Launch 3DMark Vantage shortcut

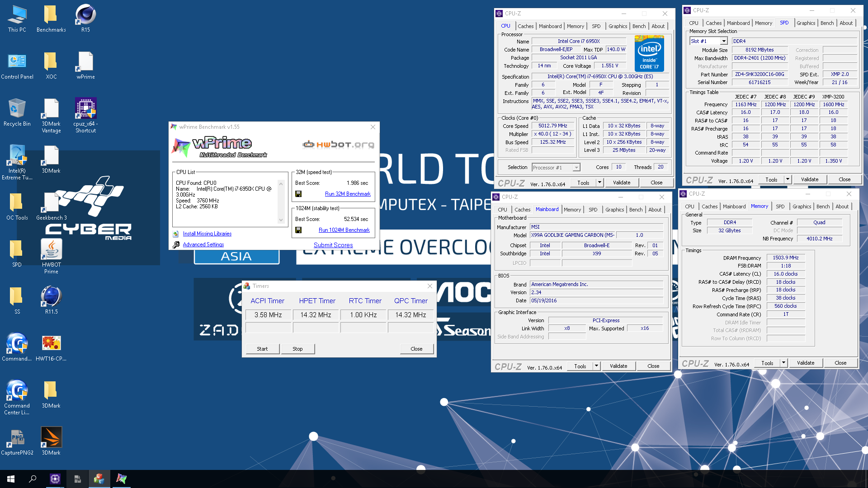(x=51, y=116)
